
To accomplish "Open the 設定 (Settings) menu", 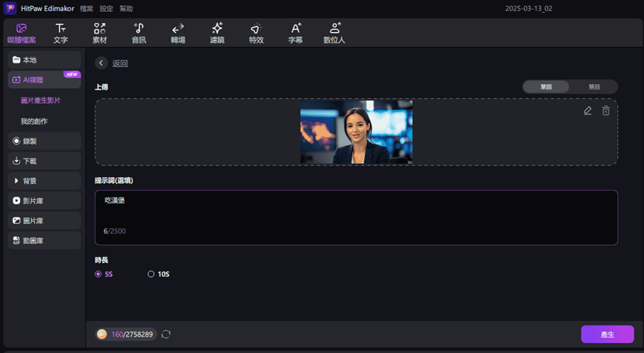I will [x=106, y=8].
